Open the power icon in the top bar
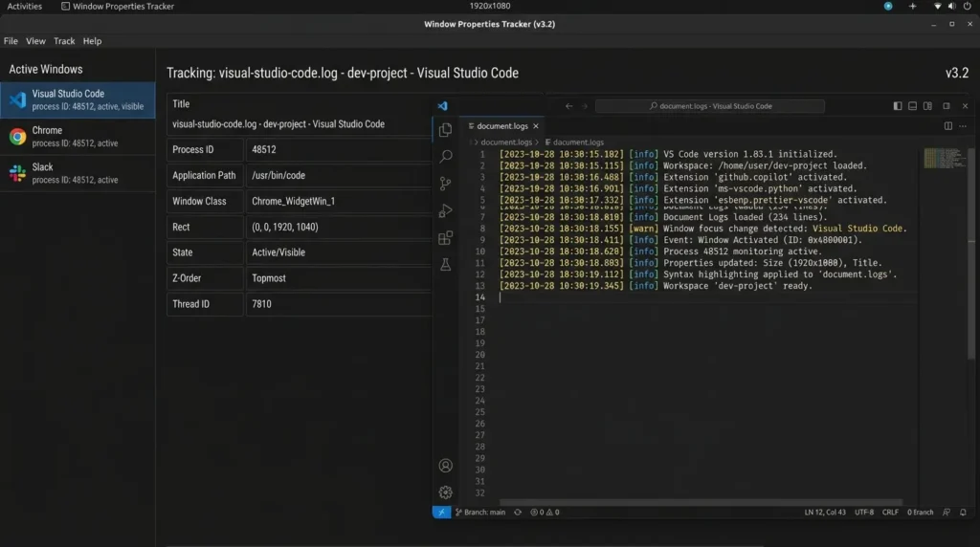 pos(967,7)
